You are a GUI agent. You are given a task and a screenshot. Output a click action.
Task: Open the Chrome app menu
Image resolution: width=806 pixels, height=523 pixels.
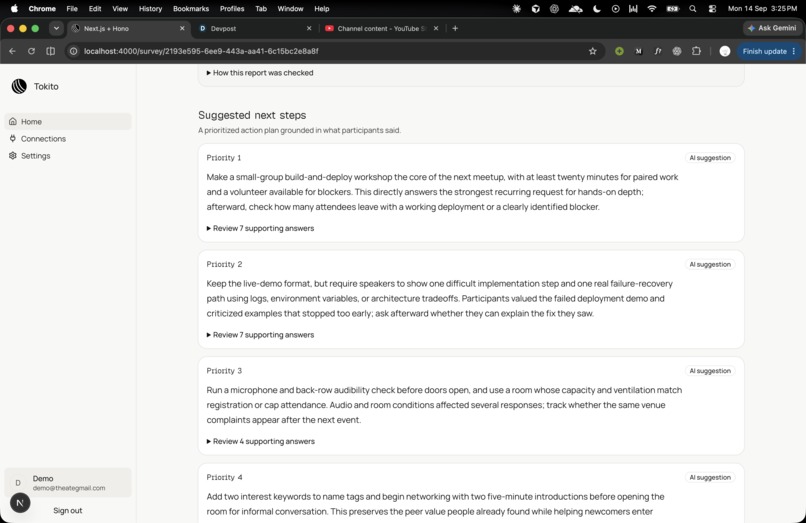click(x=42, y=9)
